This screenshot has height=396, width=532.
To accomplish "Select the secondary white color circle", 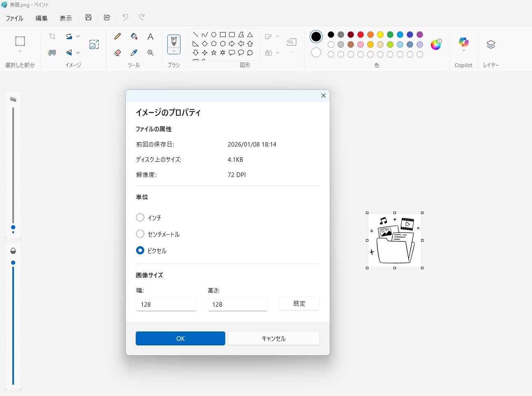I will pos(316,52).
